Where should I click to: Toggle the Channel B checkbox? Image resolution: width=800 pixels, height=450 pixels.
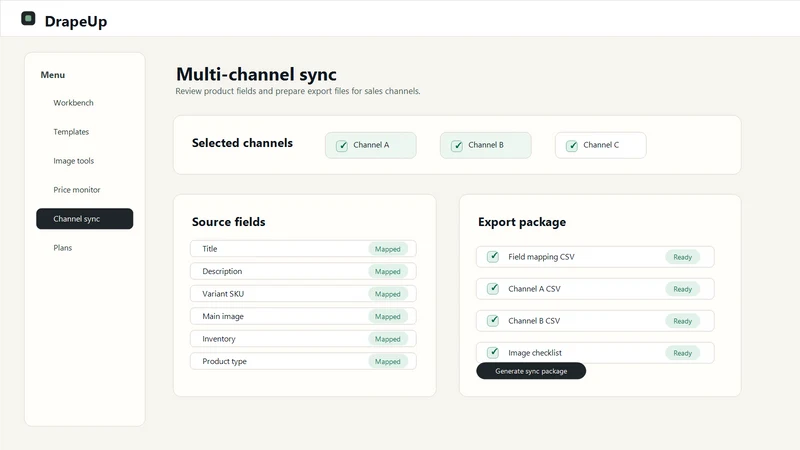457,145
